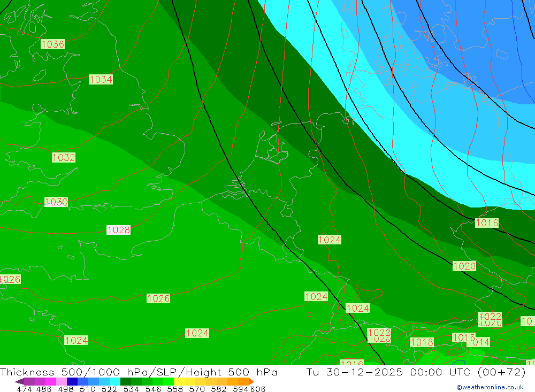This screenshot has height=392, width=535.
Task: Click the 510 legend value
Action: click(88, 389)
